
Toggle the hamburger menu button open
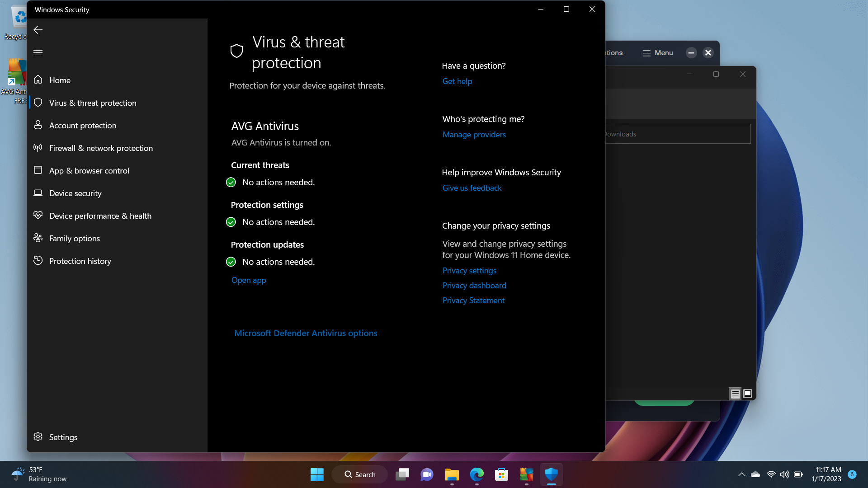[38, 52]
